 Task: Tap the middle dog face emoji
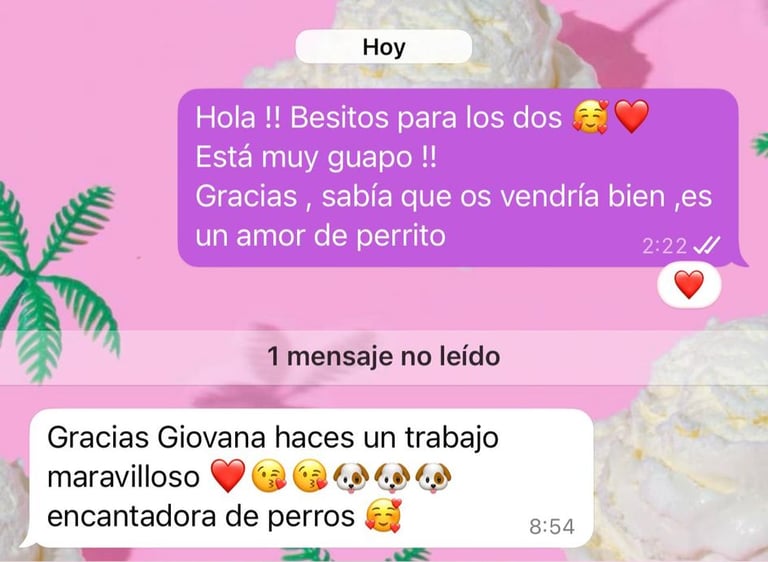[392, 477]
